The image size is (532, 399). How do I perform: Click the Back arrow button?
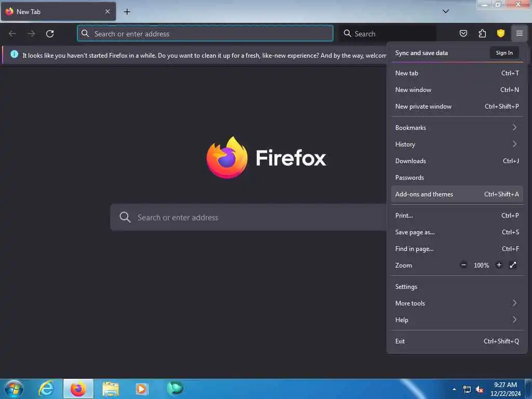tap(12, 34)
